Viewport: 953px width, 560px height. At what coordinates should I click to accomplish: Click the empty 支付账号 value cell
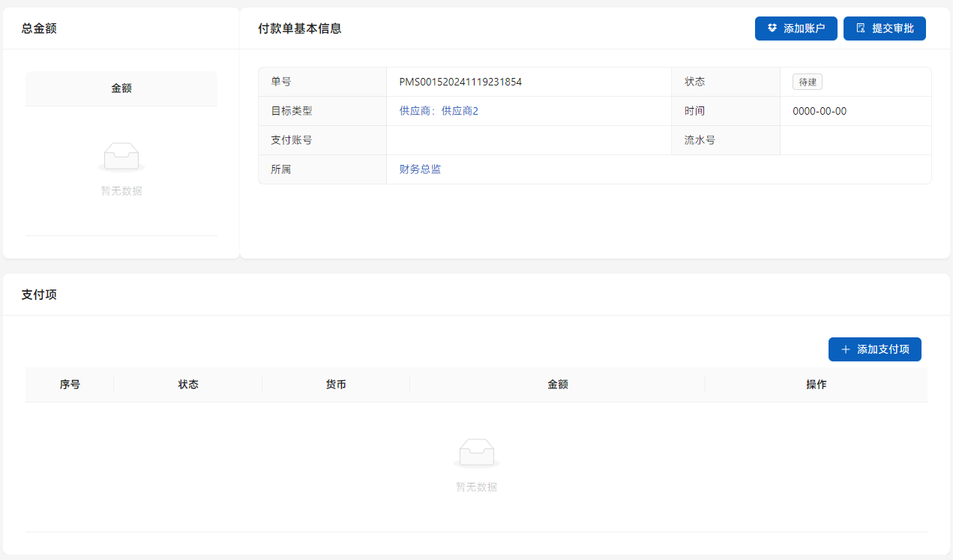click(x=528, y=140)
